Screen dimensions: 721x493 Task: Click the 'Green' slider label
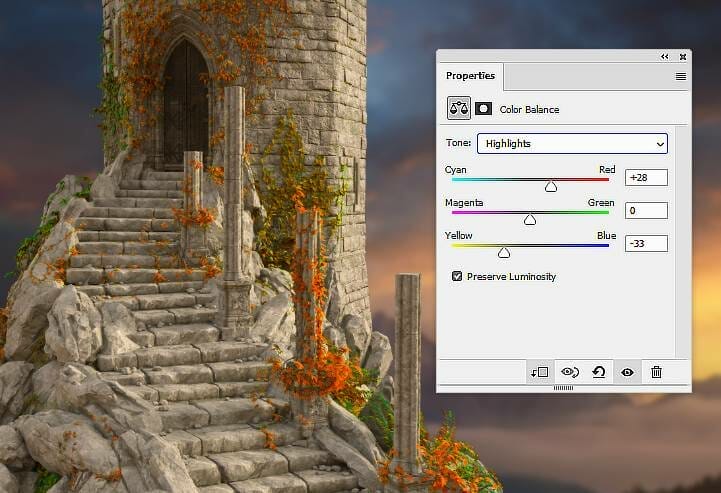[x=601, y=203]
